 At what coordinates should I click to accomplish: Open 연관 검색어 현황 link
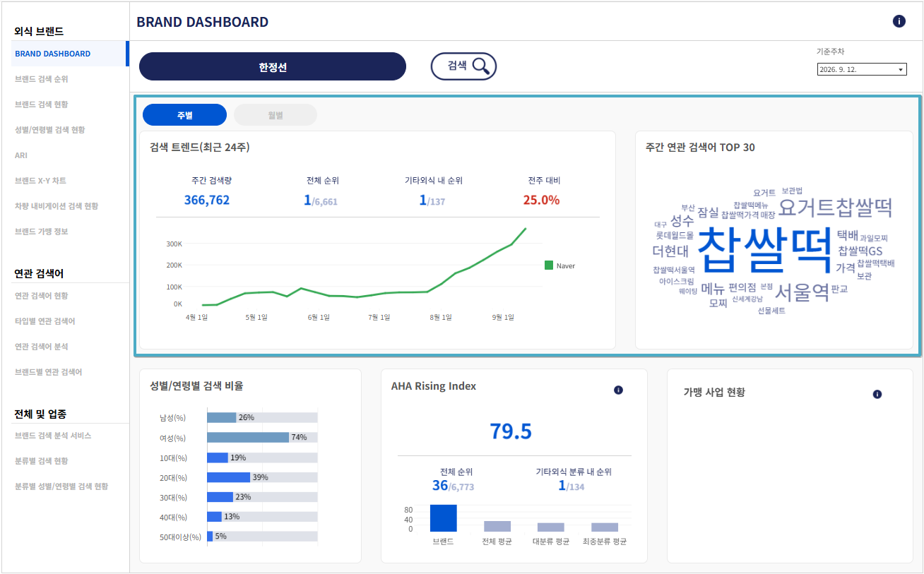tap(42, 296)
